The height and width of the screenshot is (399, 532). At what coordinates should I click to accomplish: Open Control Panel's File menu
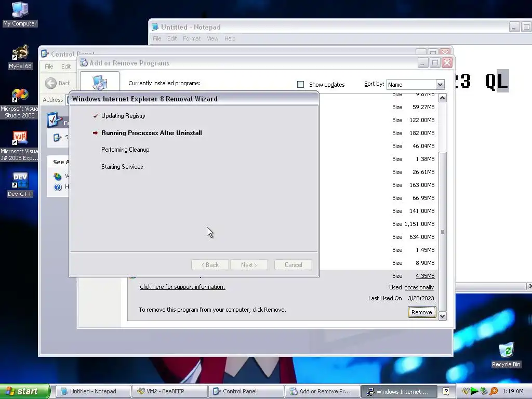(x=49, y=66)
